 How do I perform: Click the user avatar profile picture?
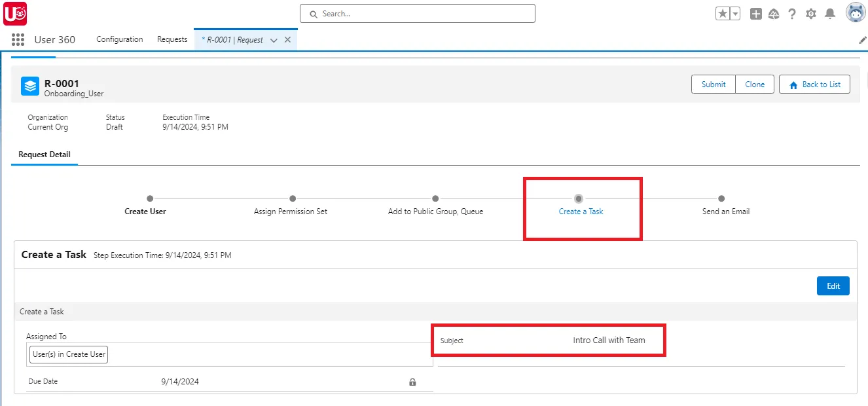(856, 12)
